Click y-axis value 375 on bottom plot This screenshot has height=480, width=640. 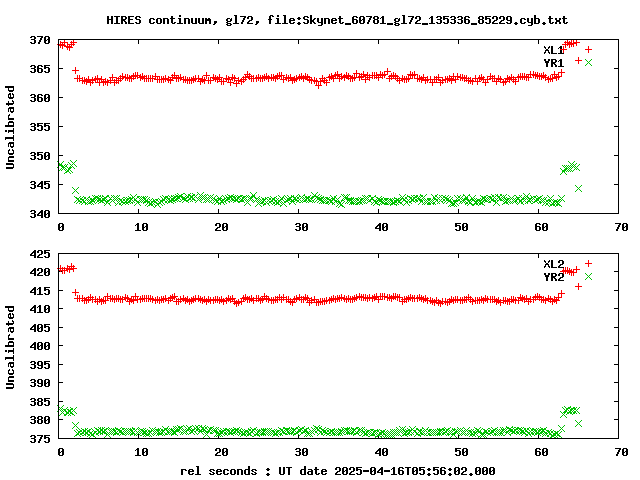[x=40, y=439]
